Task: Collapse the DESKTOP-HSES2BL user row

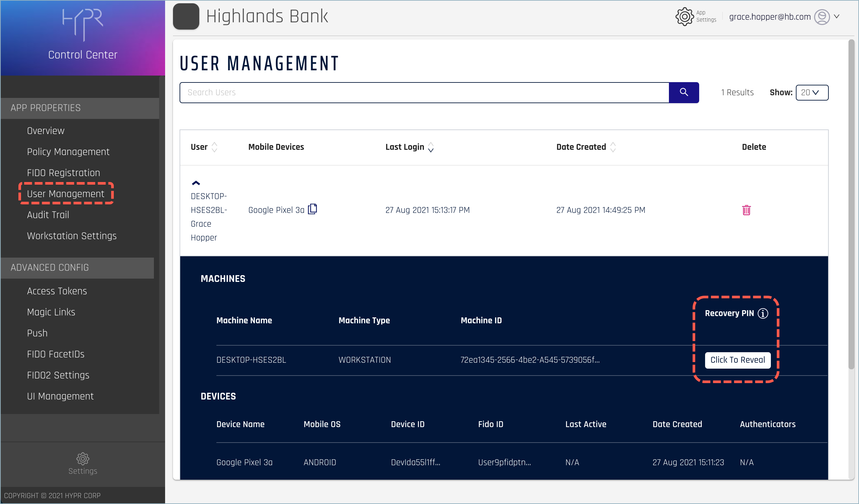Action: click(196, 183)
